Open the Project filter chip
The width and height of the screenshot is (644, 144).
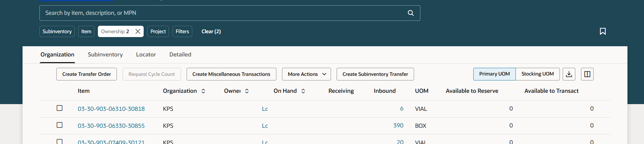click(x=158, y=31)
